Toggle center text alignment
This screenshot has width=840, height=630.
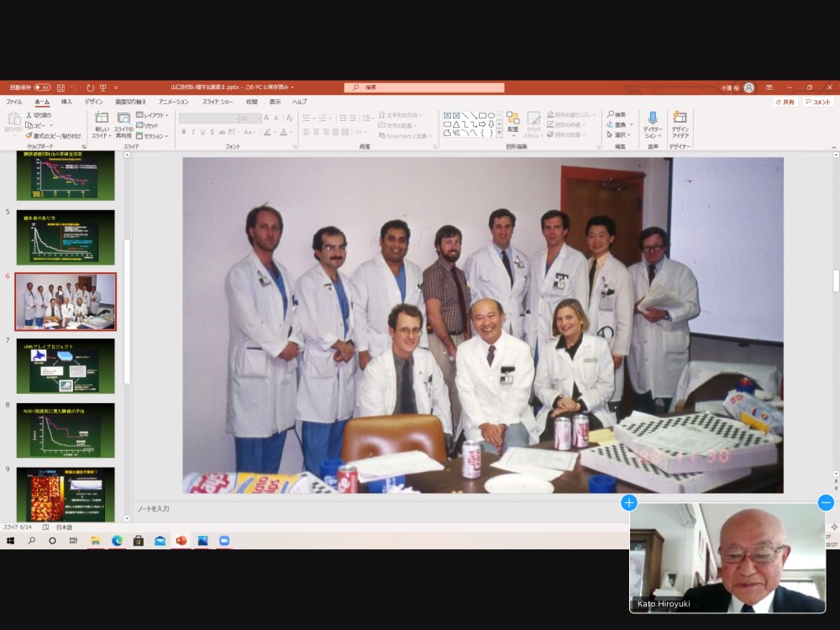click(x=316, y=132)
